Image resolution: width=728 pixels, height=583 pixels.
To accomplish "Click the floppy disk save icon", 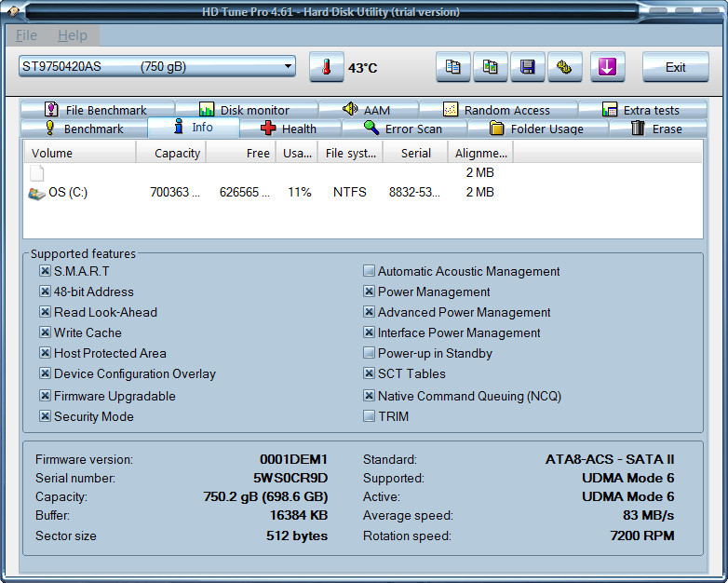I will 527,67.
